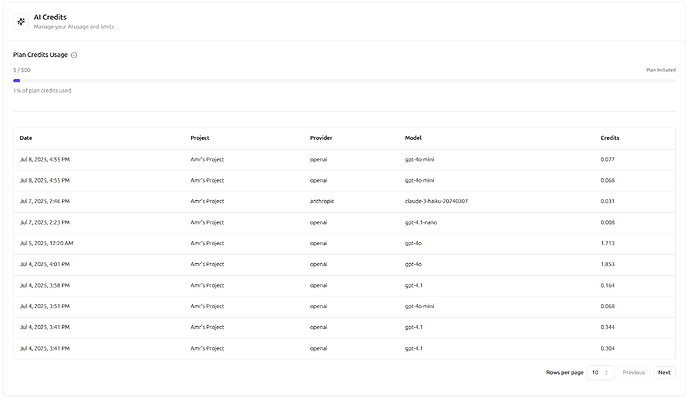Click the anthropic provider cell
Image resolution: width=690 pixels, height=400 pixels.
[324, 201]
